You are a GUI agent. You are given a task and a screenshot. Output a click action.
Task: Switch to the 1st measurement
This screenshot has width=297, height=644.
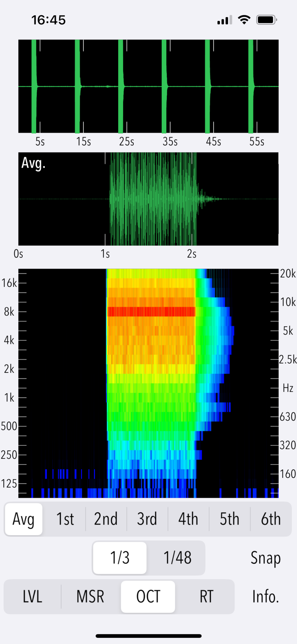click(65, 519)
